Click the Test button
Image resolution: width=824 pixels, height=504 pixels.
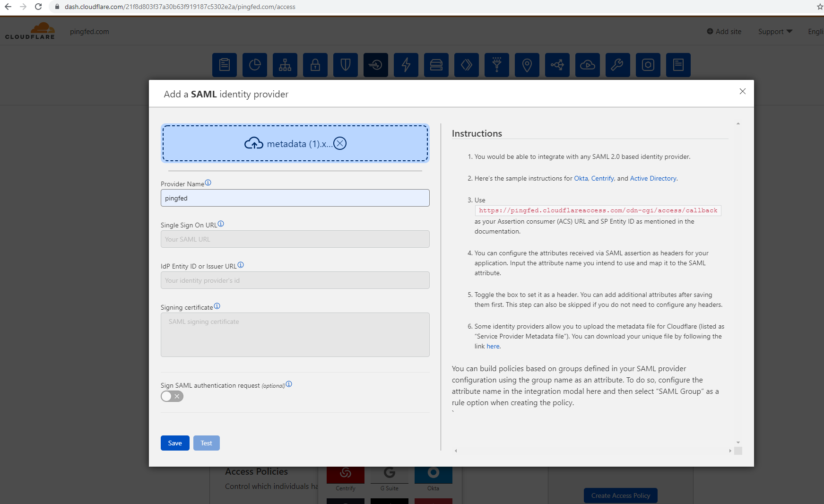point(206,443)
